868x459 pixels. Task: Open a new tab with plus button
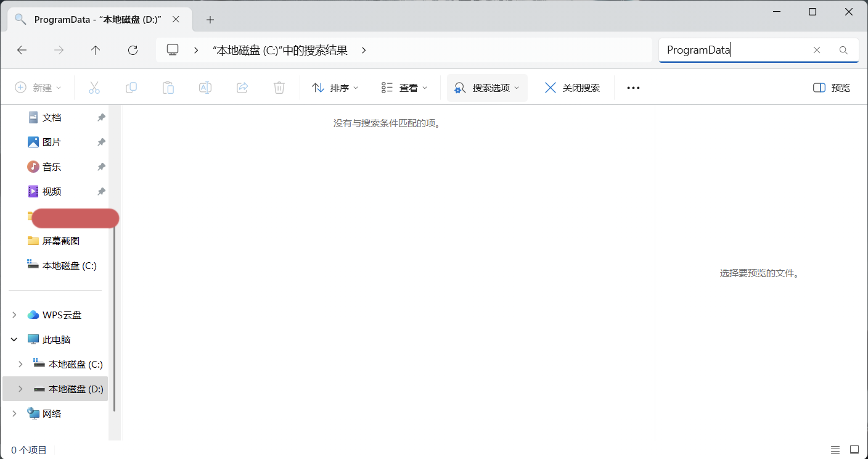pos(210,20)
